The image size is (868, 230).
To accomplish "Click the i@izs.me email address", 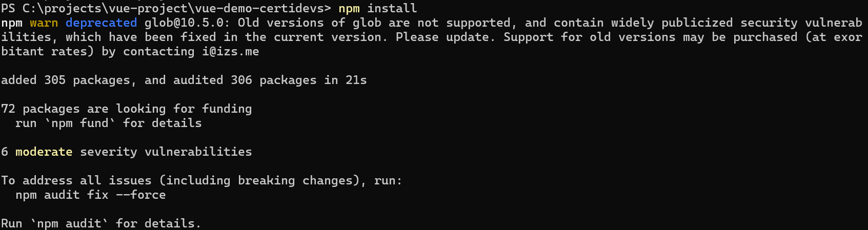I will 231,52.
